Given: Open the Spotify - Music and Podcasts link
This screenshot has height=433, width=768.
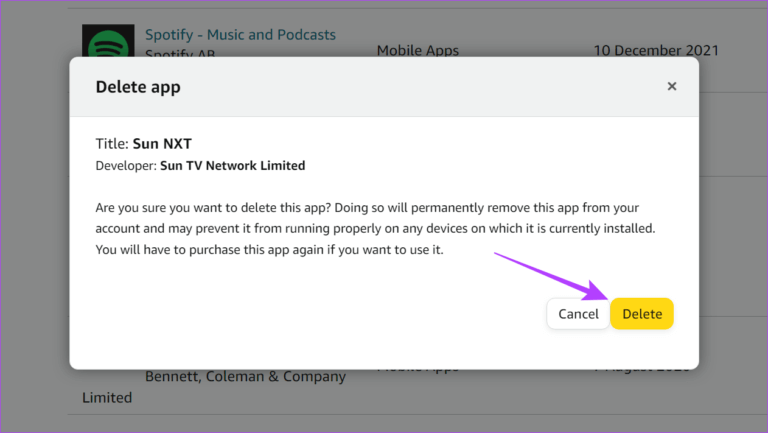Looking at the screenshot, I should pos(240,35).
